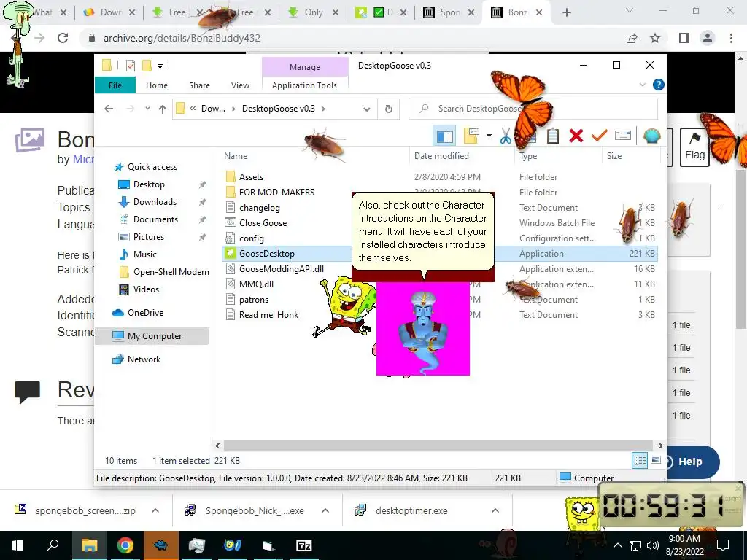The height and width of the screenshot is (560, 747).
Task: Reload the archive.org page in Chrome
Action: click(63, 38)
